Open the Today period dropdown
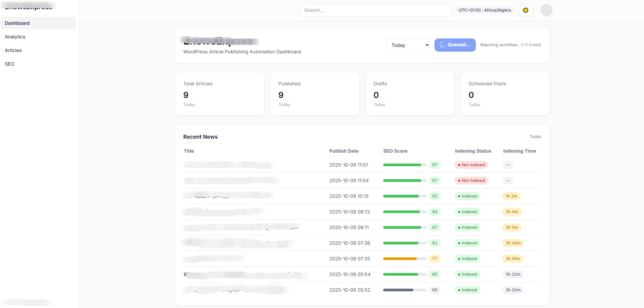Screen dimensions: 644x308 click(x=408, y=45)
